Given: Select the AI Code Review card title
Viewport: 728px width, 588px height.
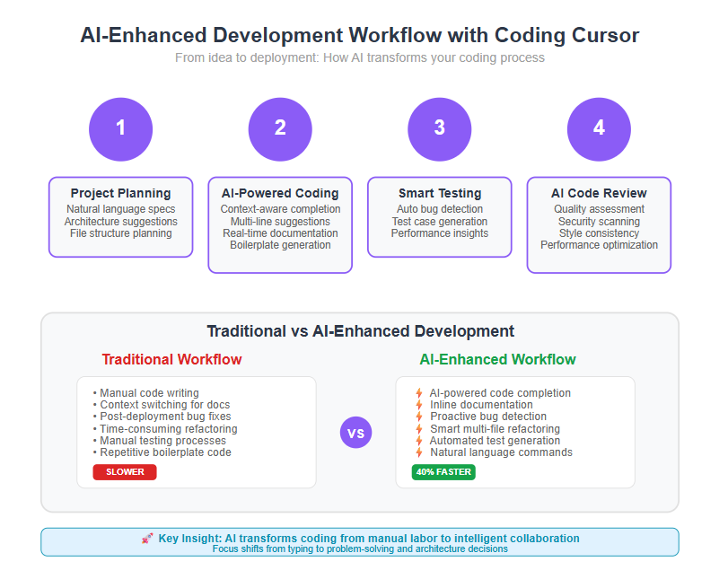Looking at the screenshot, I should (599, 193).
